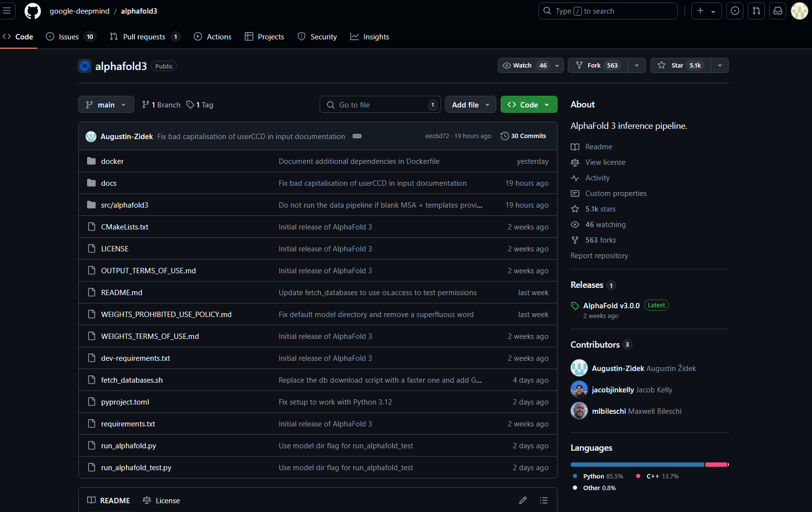Image resolution: width=812 pixels, height=512 pixels.
Task: Click the Custom properties icon
Action: click(x=575, y=194)
